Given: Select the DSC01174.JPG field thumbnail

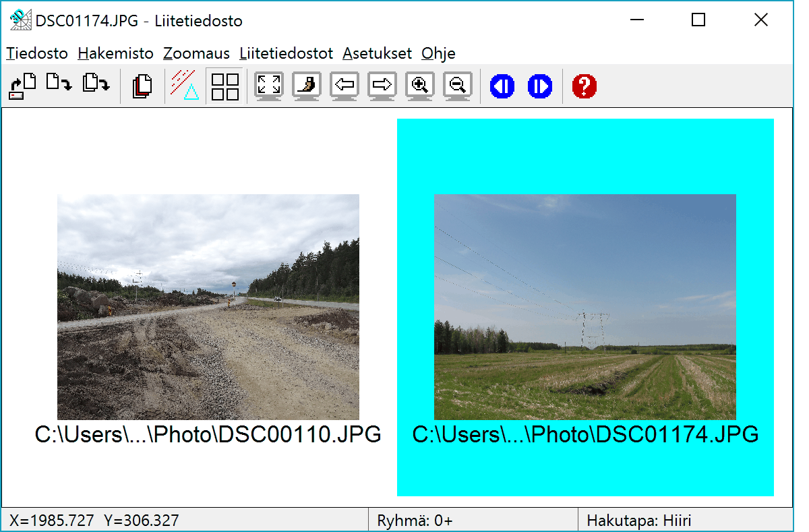Looking at the screenshot, I should [x=585, y=307].
